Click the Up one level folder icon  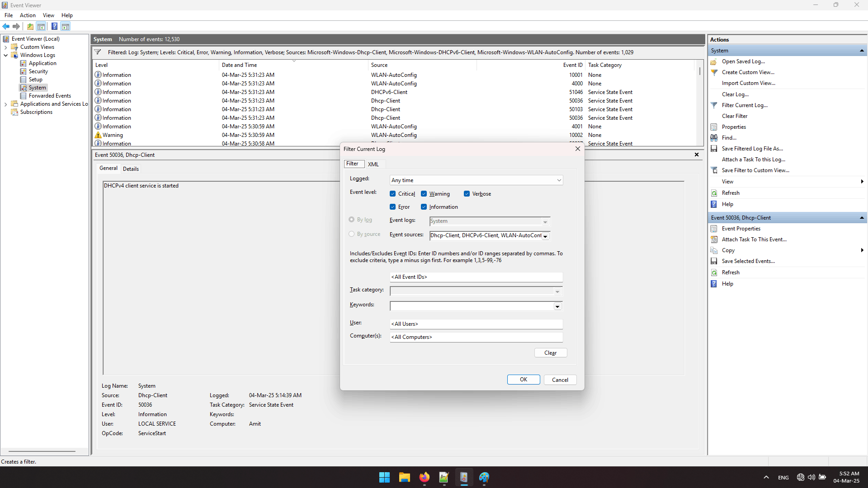(x=30, y=26)
